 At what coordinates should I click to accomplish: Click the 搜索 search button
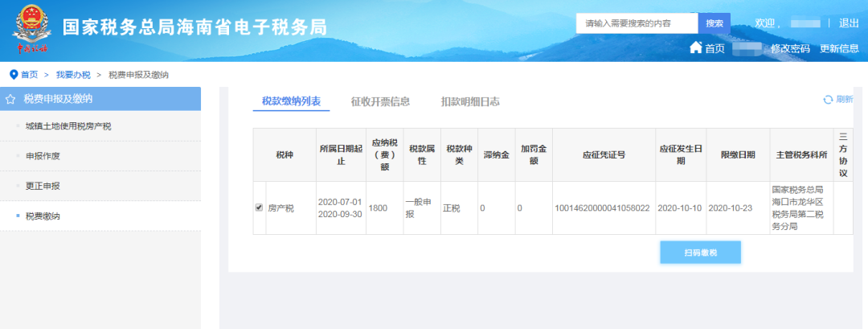[x=714, y=23]
